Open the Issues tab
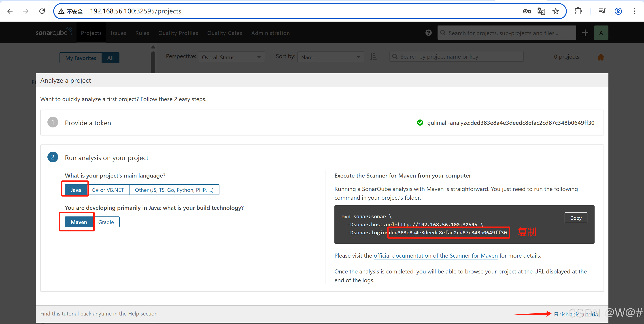 click(119, 33)
